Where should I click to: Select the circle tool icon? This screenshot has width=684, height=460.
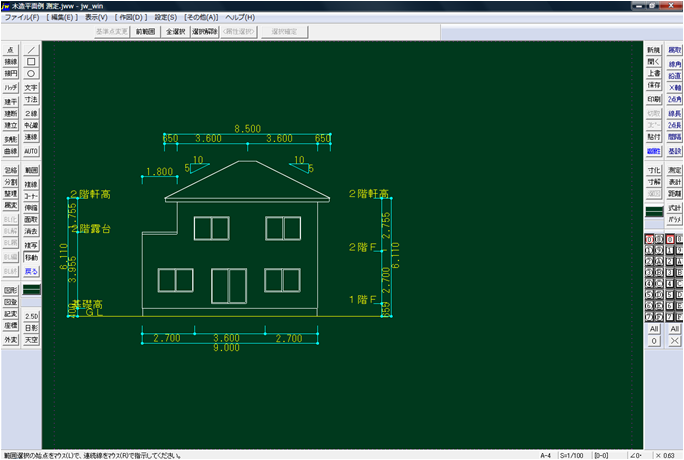click(31, 73)
